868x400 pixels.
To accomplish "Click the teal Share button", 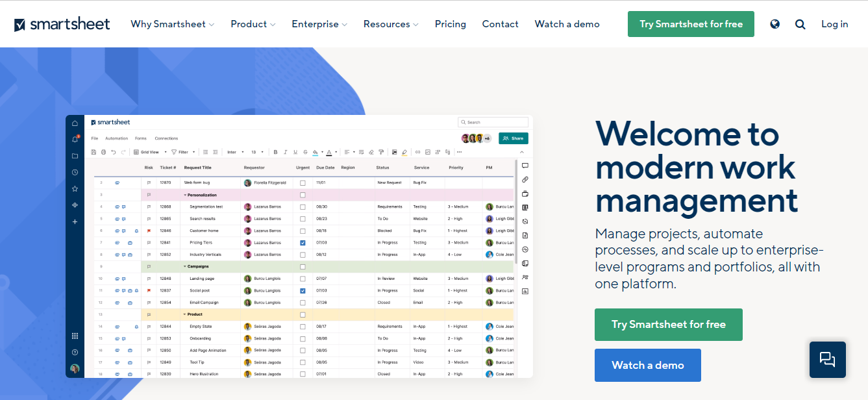I will [514, 138].
